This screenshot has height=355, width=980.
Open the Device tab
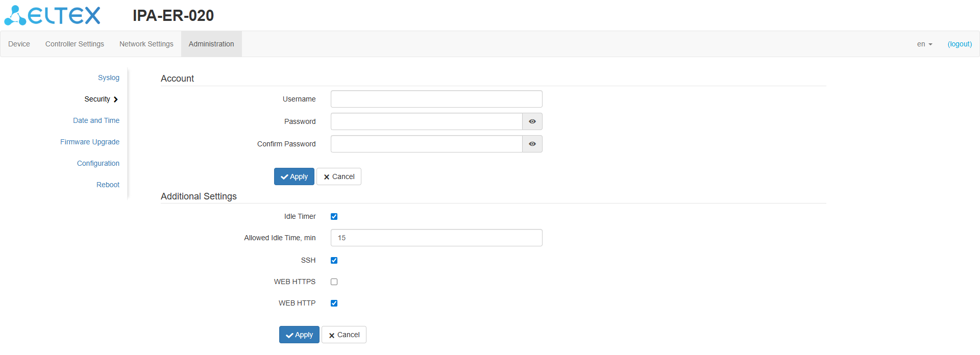tap(19, 44)
